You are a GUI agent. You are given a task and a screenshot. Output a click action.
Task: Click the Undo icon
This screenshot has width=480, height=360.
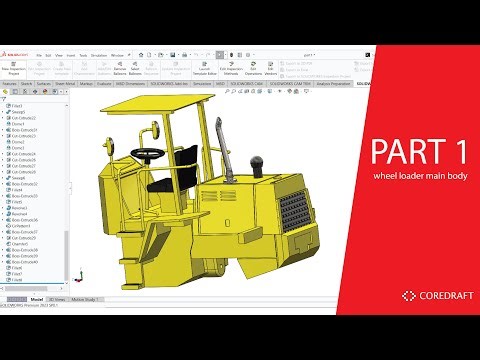pyautogui.click(x=196, y=55)
